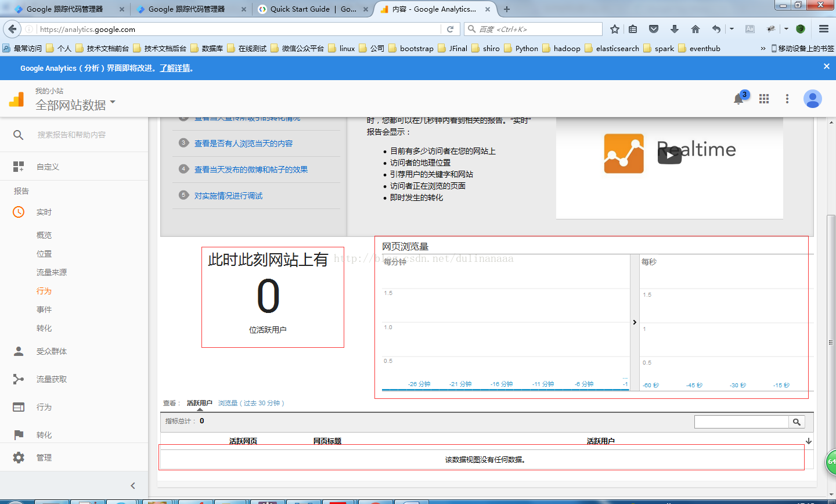Click the 流量获取 acquisition icon
The image size is (836, 504).
(x=19, y=379)
